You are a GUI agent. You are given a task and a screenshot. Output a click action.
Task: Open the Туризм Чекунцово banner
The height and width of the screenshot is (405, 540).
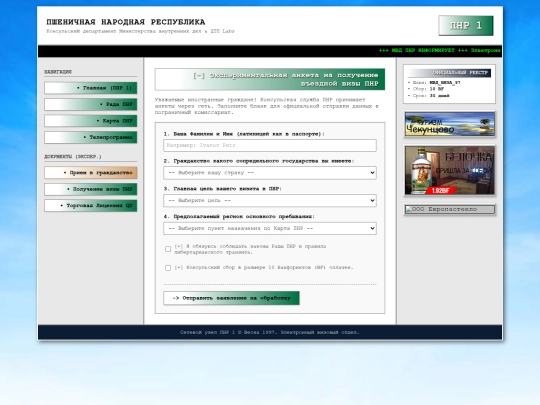449,124
